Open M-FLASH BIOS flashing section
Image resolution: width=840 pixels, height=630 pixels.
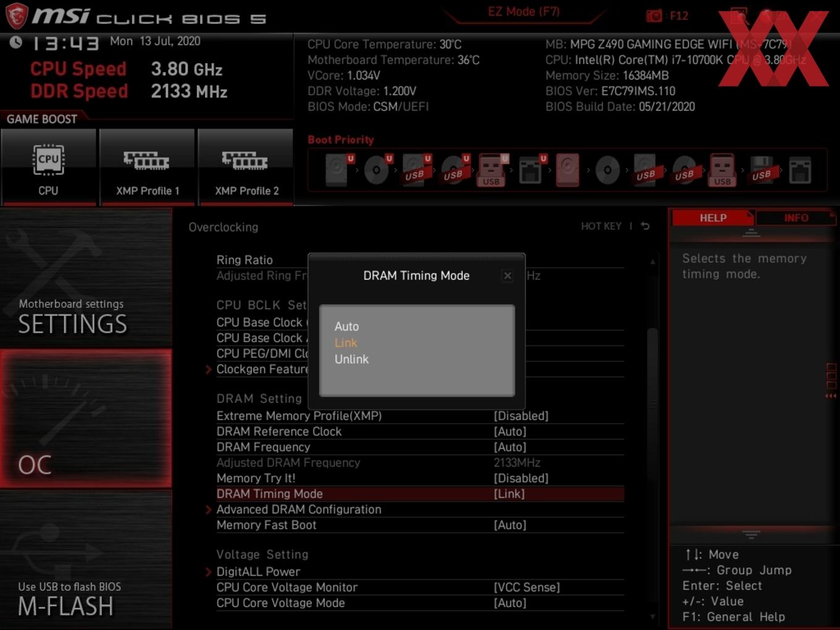(x=86, y=560)
